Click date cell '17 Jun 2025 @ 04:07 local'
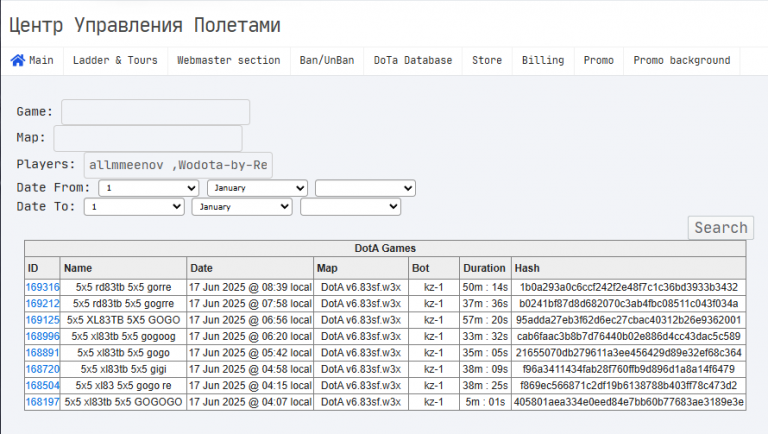Screen dimensions: 768x434 coord(250,402)
